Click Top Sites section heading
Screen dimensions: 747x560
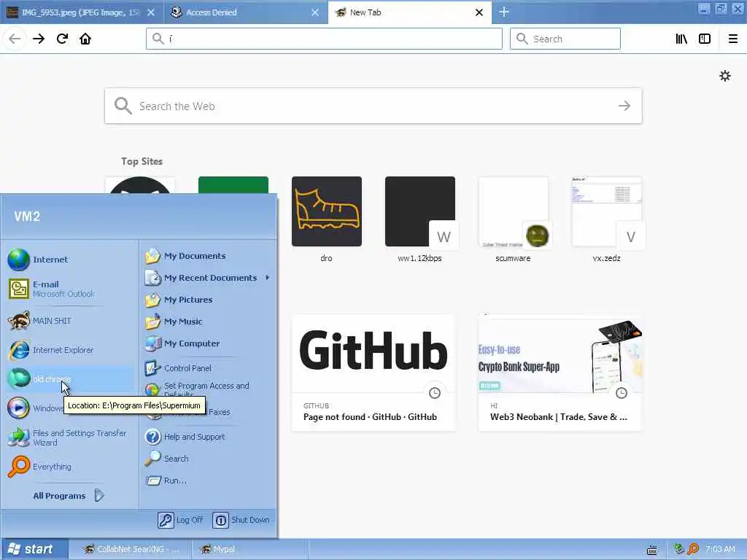[x=142, y=161]
